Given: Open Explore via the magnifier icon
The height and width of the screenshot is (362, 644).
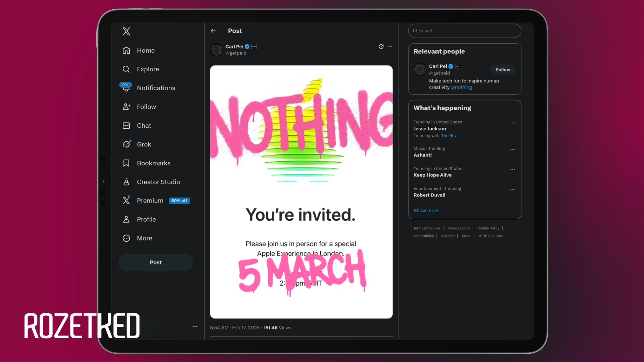Looking at the screenshot, I should (126, 69).
